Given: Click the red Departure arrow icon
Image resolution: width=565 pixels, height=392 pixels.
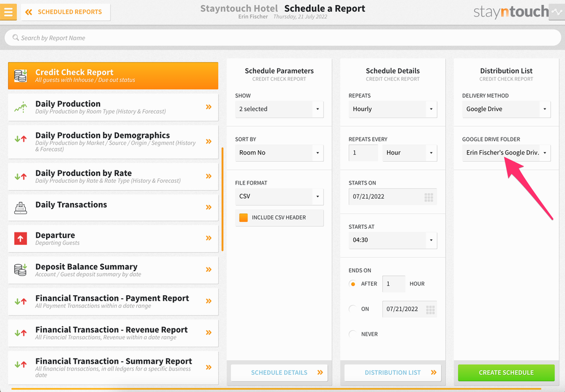Looking at the screenshot, I should (x=20, y=238).
